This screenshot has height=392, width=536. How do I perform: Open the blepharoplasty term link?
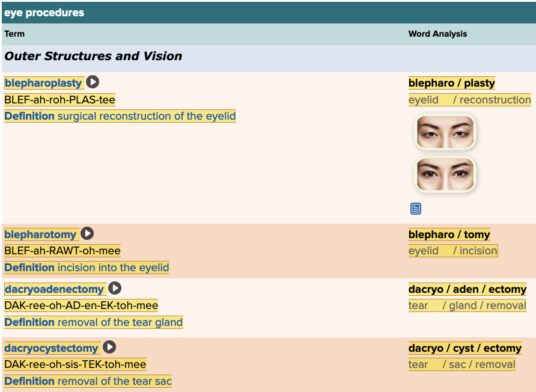[43, 83]
